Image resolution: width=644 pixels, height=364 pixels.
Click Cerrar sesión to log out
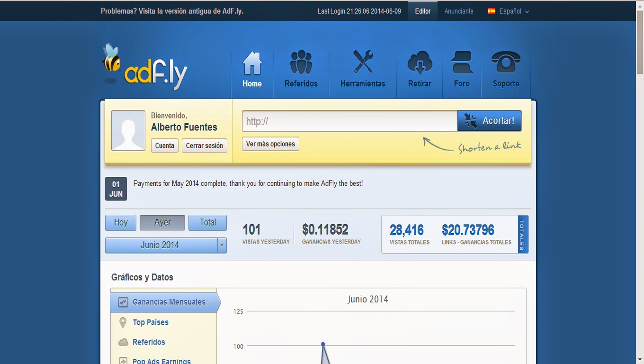(x=204, y=146)
